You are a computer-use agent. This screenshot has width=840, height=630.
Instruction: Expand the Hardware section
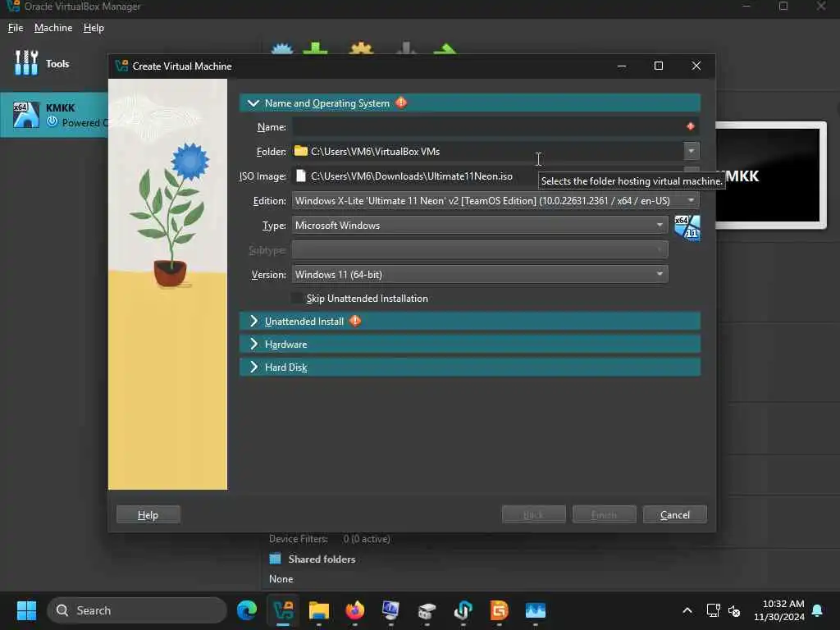click(469, 344)
